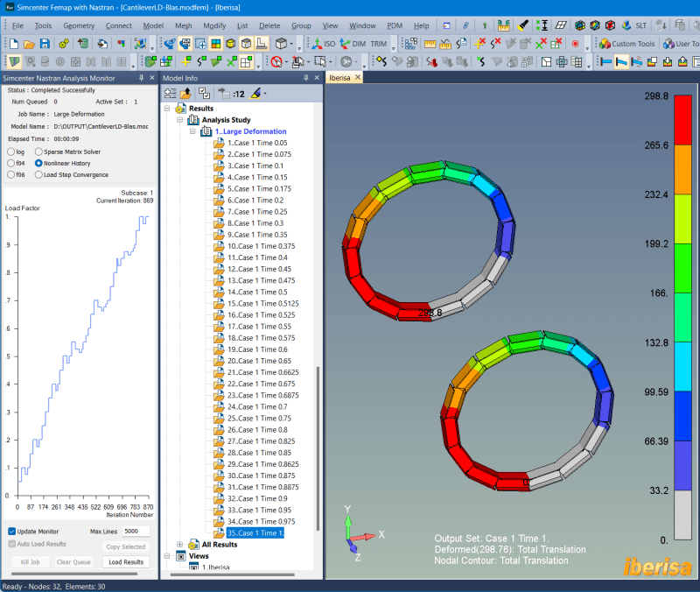The image size is (700, 592).
Task: Open the Mesh menu
Action: point(184,25)
